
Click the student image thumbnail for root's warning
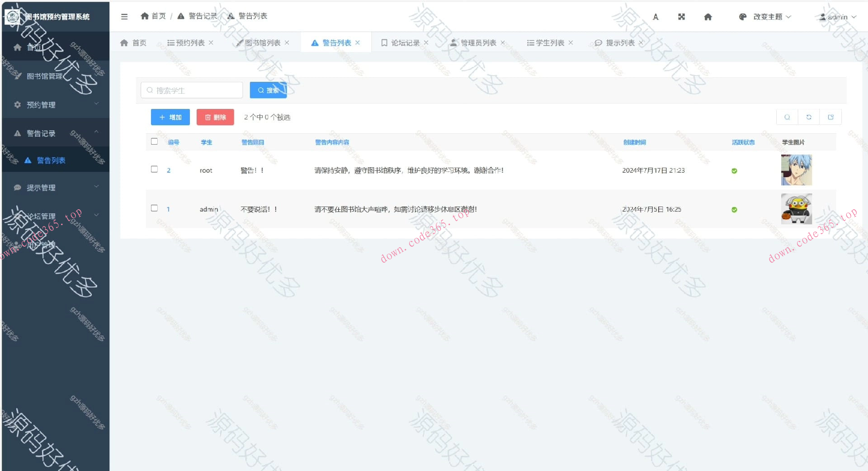(x=796, y=170)
